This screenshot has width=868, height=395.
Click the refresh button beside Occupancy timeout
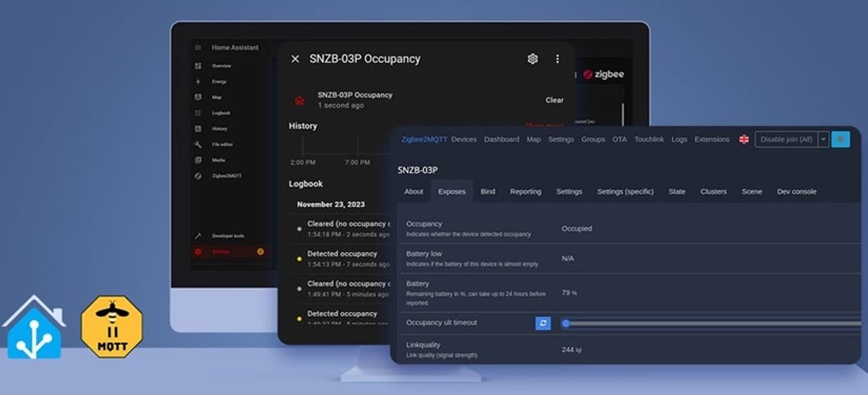[543, 323]
